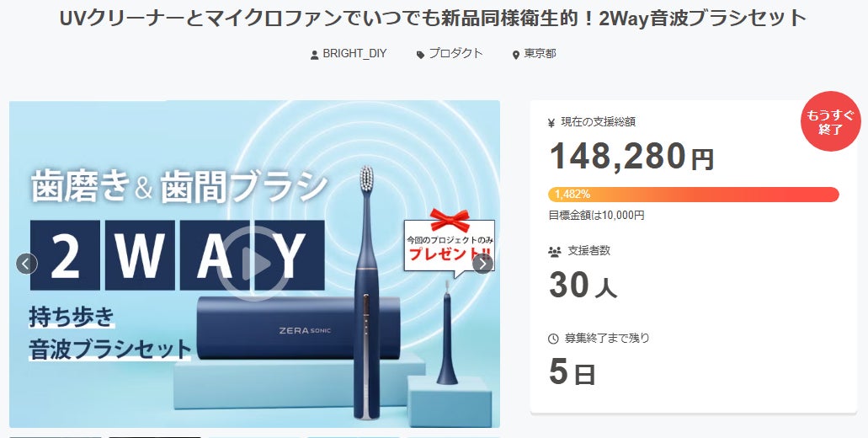The width and height of the screenshot is (868, 438).
Task: Click the first thumbnail below the banner
Action: pyautogui.click(x=56, y=437)
